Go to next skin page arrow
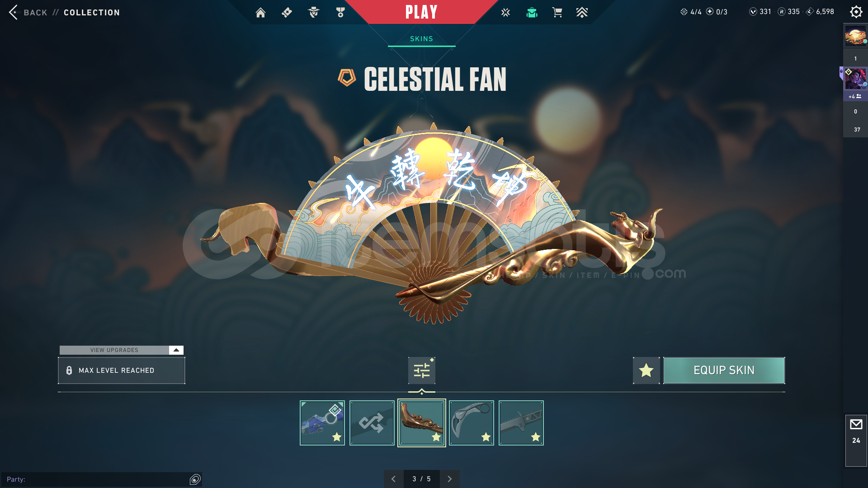The image size is (868, 488). click(x=449, y=479)
